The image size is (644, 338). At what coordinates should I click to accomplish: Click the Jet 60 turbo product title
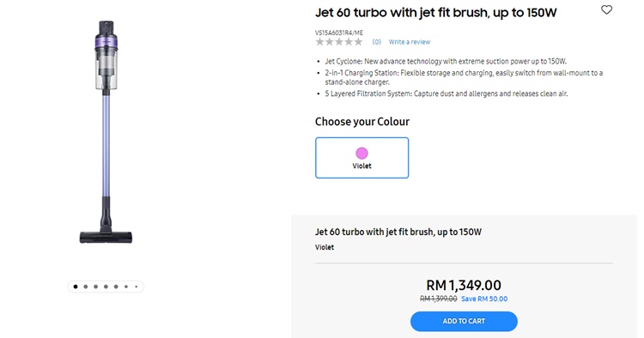coord(435,13)
